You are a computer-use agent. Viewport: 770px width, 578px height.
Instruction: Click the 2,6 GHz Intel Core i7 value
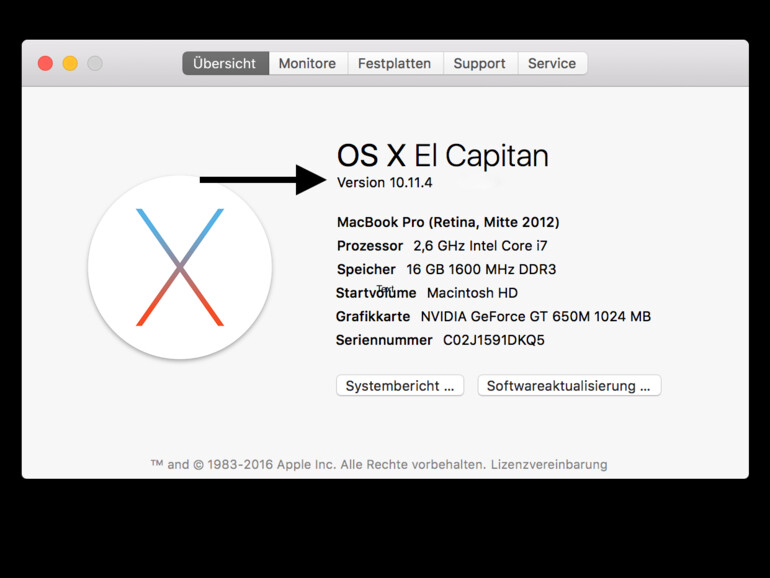point(480,246)
